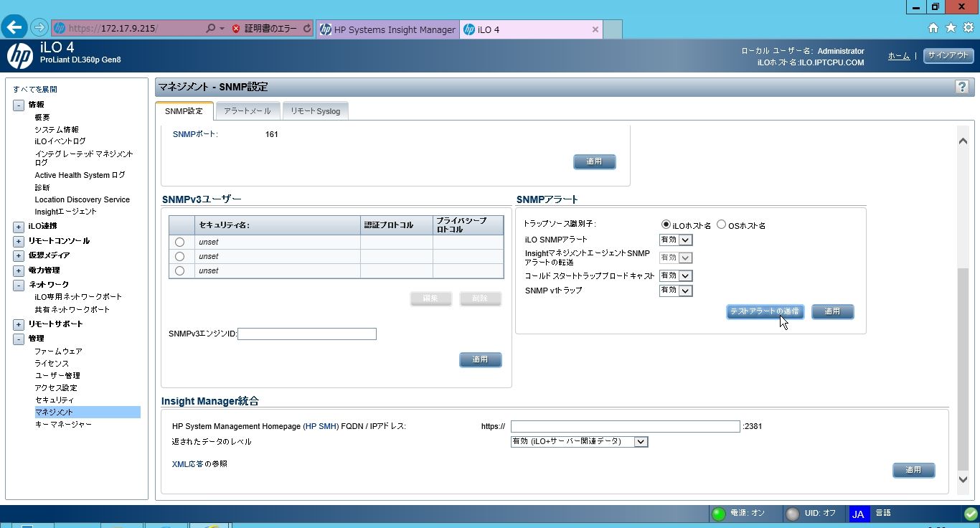This screenshot has width=980, height=528.
Task: Close the iLO 4 browser tab
Action: pyautogui.click(x=595, y=29)
